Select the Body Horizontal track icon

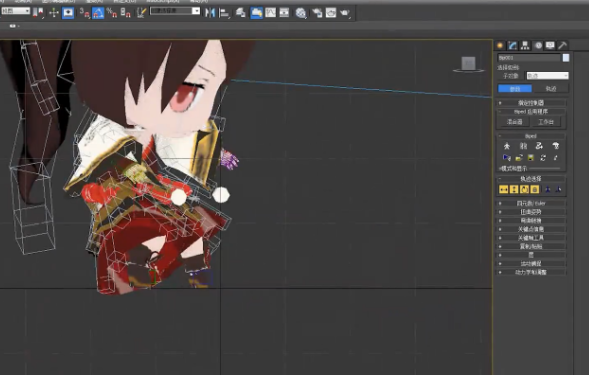point(503,189)
